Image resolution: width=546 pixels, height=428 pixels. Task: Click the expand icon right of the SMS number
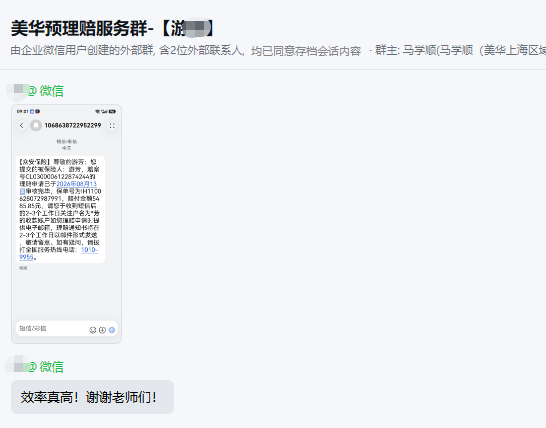[112, 126]
